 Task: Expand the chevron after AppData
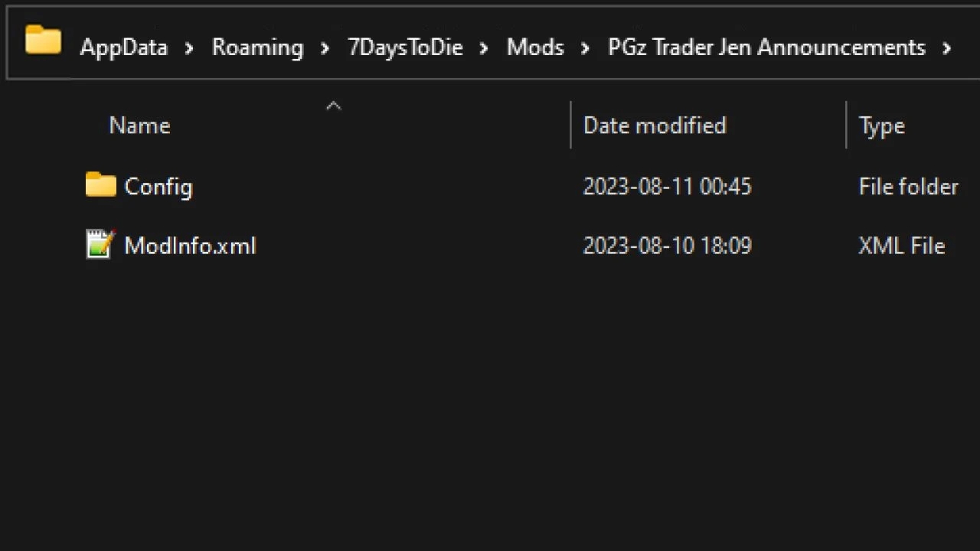point(190,48)
